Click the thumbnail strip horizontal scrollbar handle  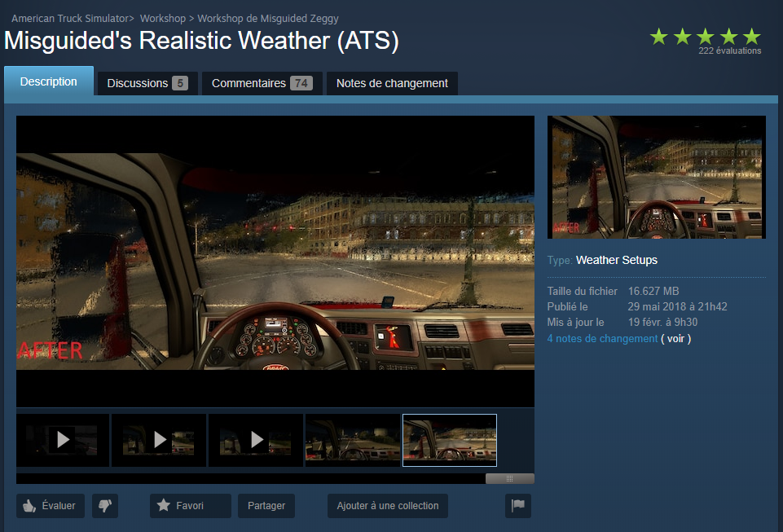pyautogui.click(x=510, y=478)
